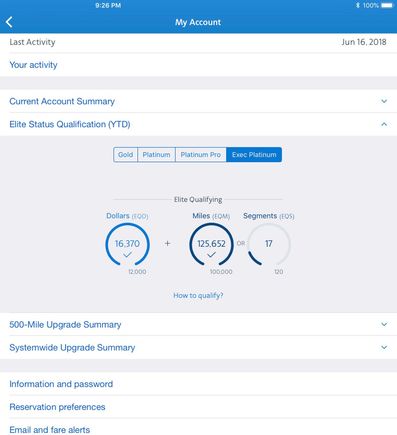Tap the Segments EQS progress ring
The height and width of the screenshot is (435, 397).
click(x=269, y=245)
